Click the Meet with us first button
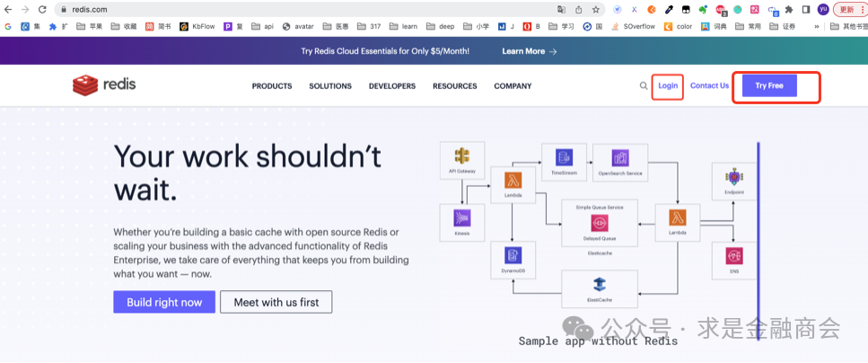 (x=276, y=302)
